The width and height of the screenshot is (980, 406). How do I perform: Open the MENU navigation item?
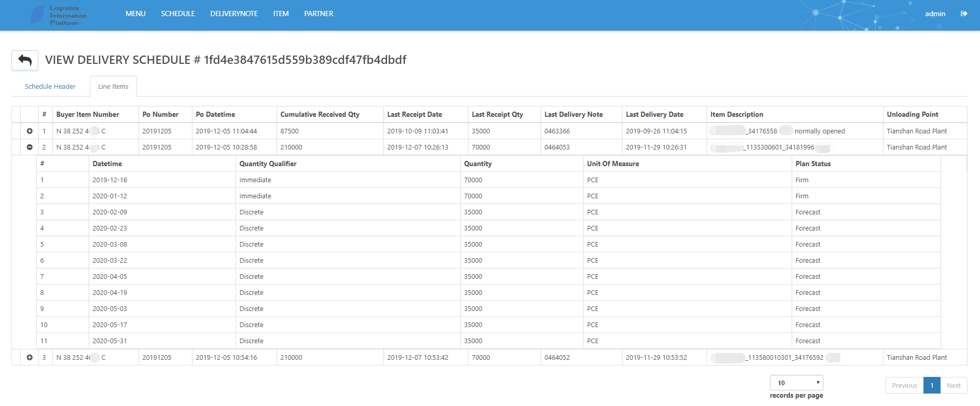point(135,13)
